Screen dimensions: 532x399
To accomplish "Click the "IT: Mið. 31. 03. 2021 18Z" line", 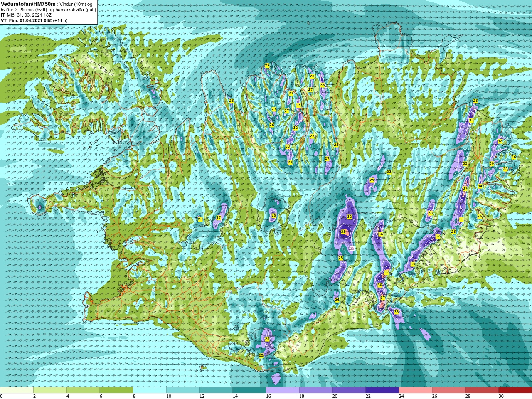I will click(x=26, y=15).
